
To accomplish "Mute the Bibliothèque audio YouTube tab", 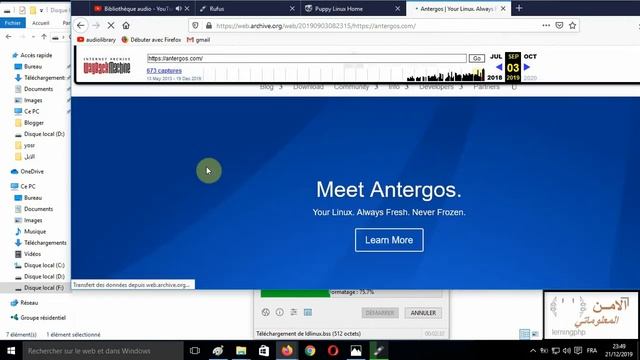I will coord(179,8).
